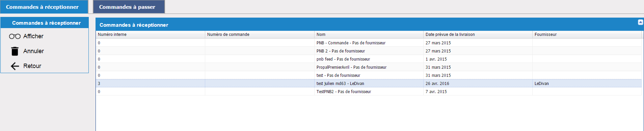The height and width of the screenshot is (131, 644).
Task: Sort by Date prévue de la livraison
Action: [x=478, y=35]
